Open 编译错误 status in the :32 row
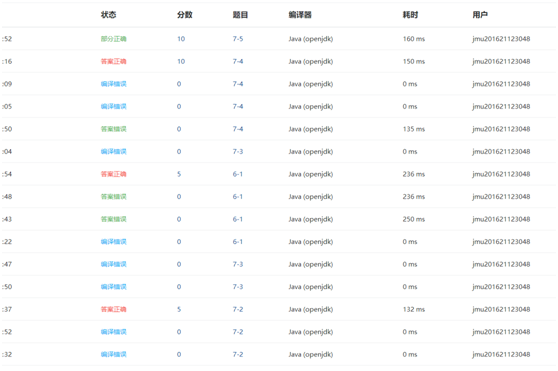 (114, 354)
